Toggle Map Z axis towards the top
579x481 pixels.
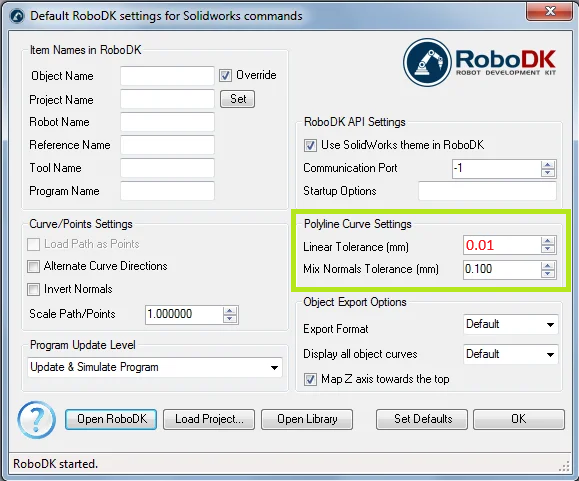tap(310, 379)
